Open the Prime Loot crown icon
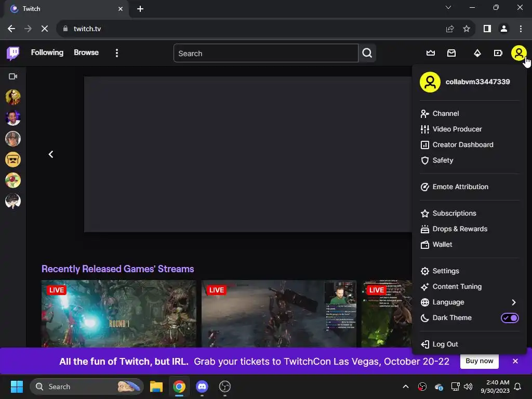 point(431,53)
